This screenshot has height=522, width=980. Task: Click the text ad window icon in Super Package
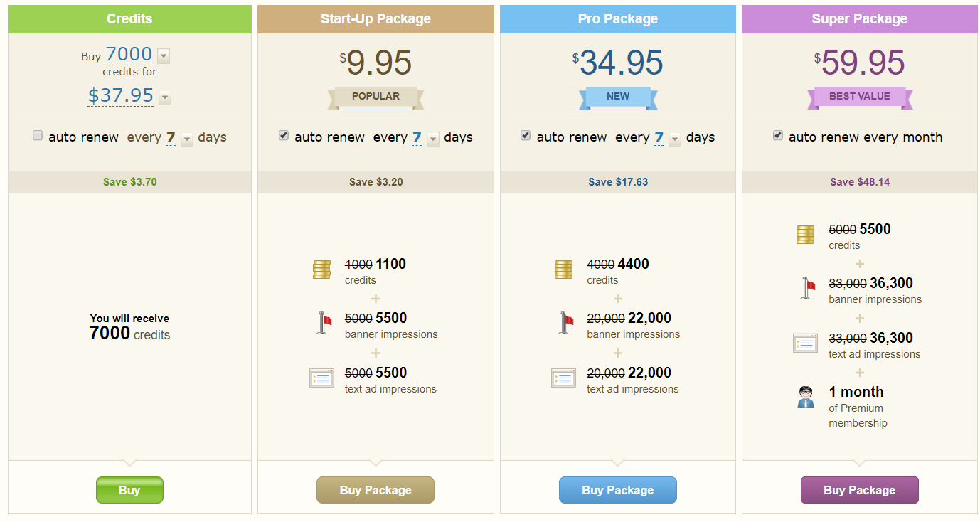(x=805, y=343)
